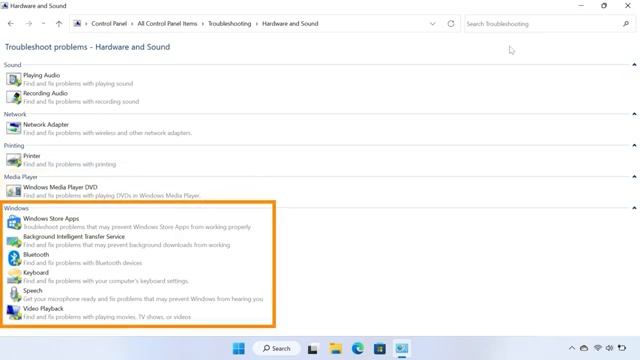This screenshot has height=360, width=640.
Task: Open the Recording Audio troubleshooter icon
Action: tap(13, 97)
